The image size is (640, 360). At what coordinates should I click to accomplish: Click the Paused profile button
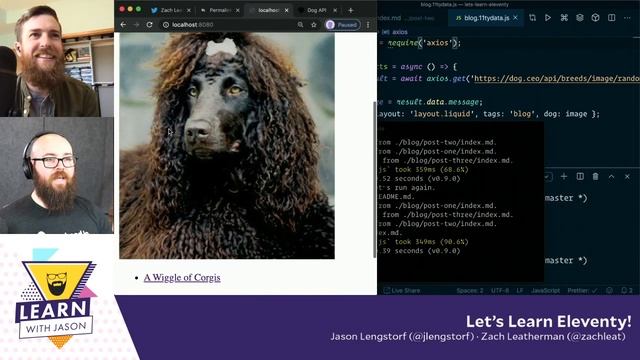click(x=343, y=25)
